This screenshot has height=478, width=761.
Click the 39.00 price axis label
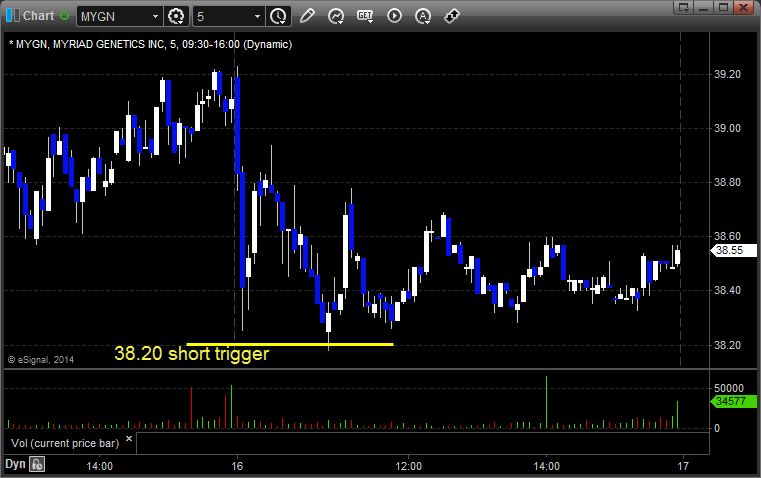[x=727, y=128]
